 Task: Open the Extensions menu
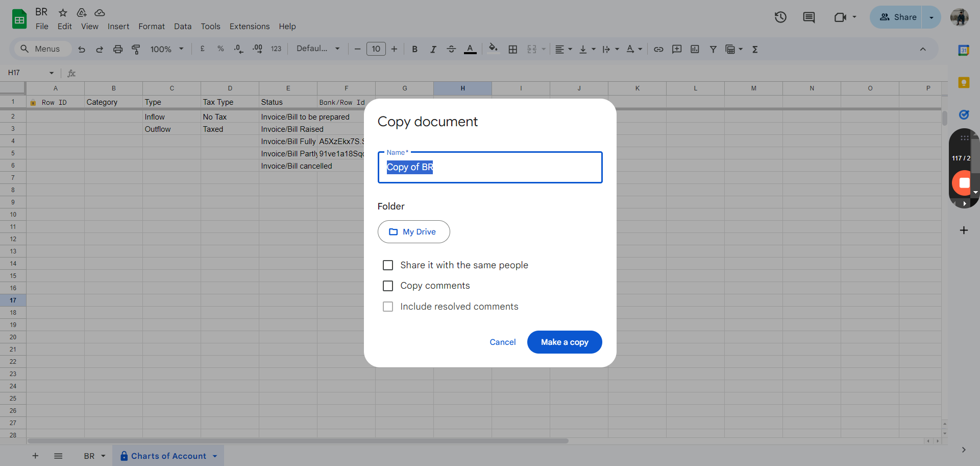(x=250, y=27)
